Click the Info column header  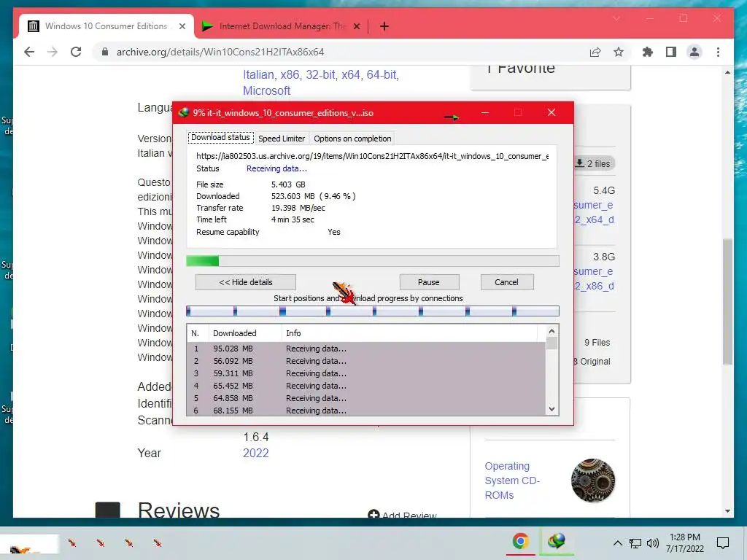point(410,333)
